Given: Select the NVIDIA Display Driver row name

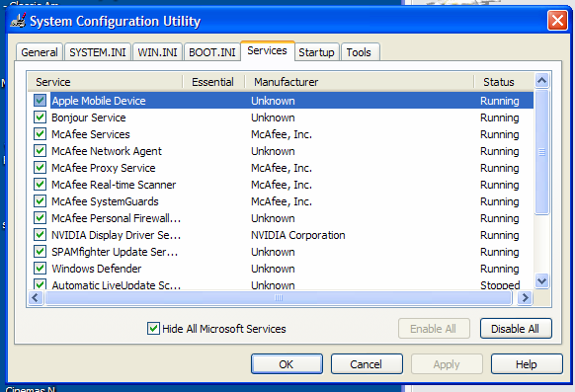Looking at the screenshot, I should pyautogui.click(x=116, y=235).
